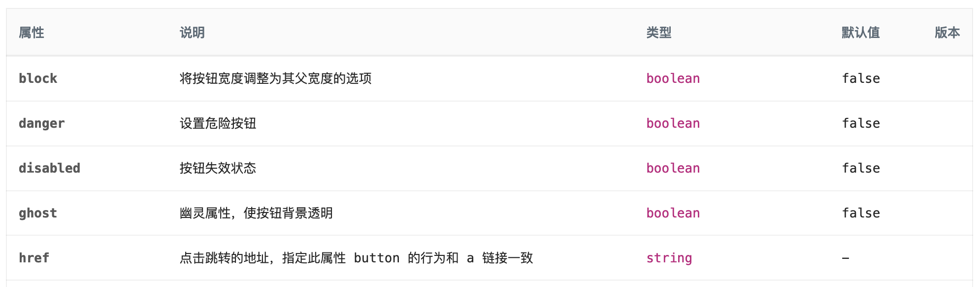The height and width of the screenshot is (287, 980).
Task: Select the disabled property name
Action: tap(49, 168)
